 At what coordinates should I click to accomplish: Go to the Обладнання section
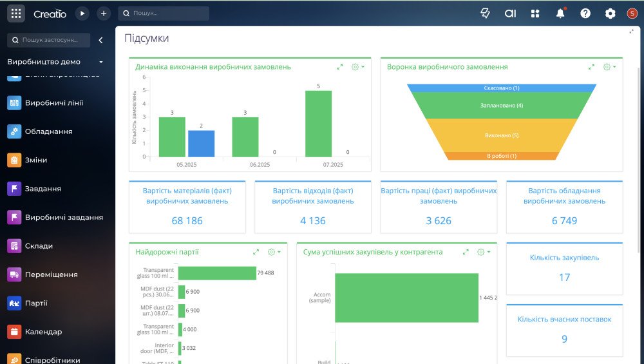(x=48, y=131)
